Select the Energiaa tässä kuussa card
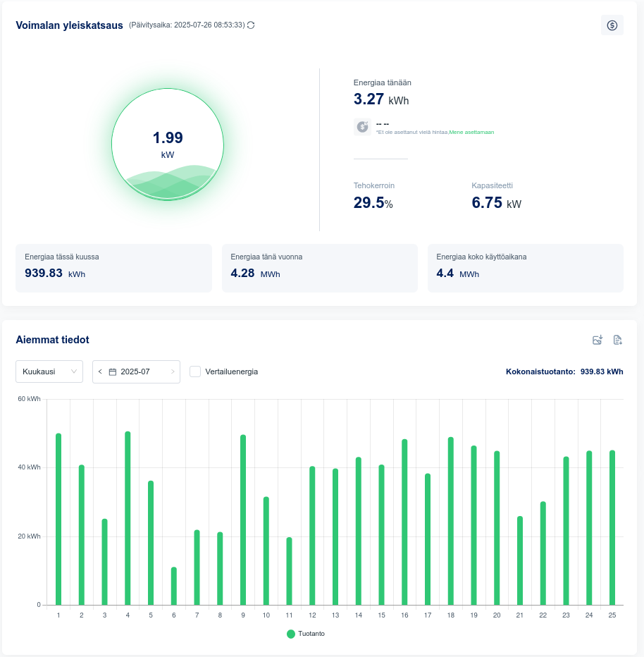Image resolution: width=644 pixels, height=657 pixels. click(x=113, y=268)
